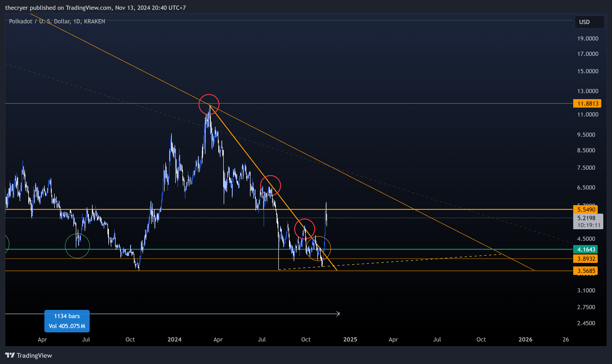This screenshot has width=612, height=364.
Task: Click the 2025 label on time axis
Action: point(350,339)
